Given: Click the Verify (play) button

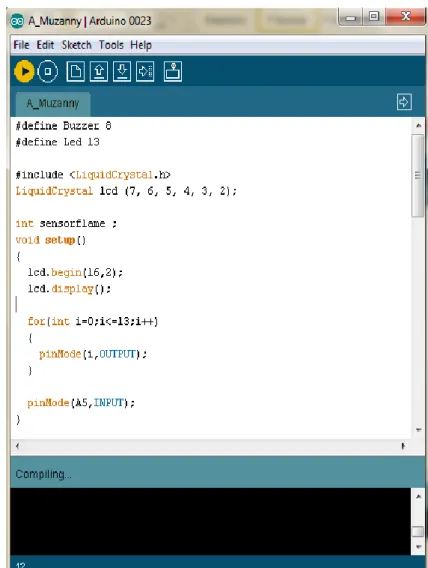Looking at the screenshot, I should [24, 71].
